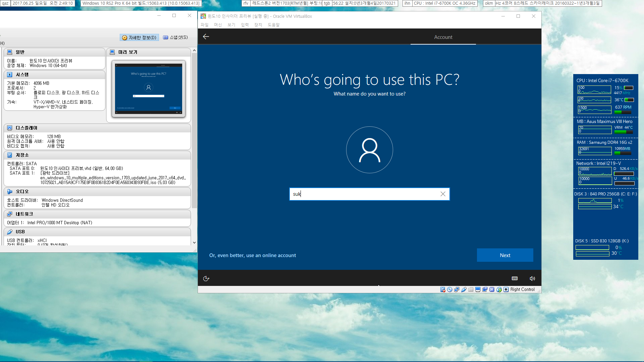Click the RAM Samsung DDR4 label in widget
This screenshot has width=644, height=362.
pyautogui.click(x=604, y=142)
